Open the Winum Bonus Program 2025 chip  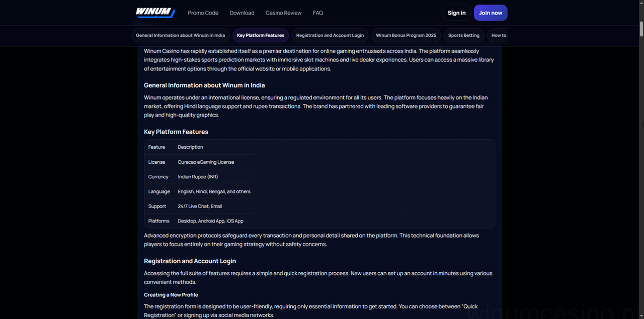pyautogui.click(x=406, y=36)
